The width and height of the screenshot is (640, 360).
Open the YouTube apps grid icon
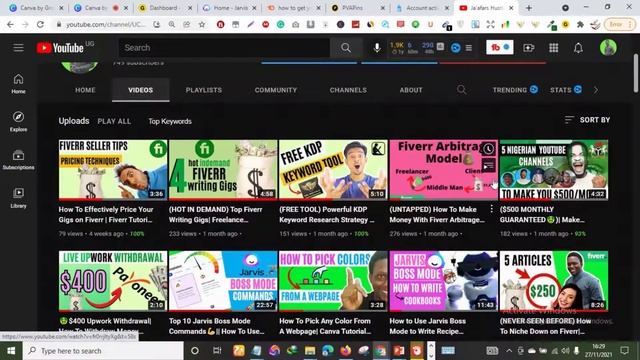click(x=553, y=48)
